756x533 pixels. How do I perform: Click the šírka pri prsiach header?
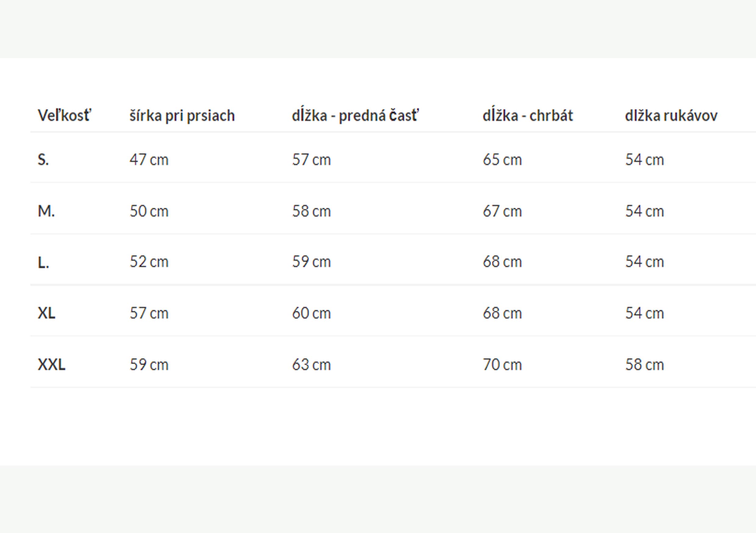click(x=182, y=116)
